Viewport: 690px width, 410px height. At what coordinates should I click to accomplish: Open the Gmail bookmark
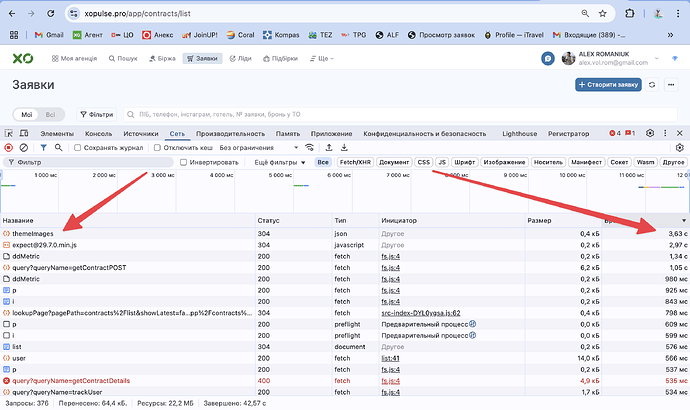pyautogui.click(x=49, y=35)
